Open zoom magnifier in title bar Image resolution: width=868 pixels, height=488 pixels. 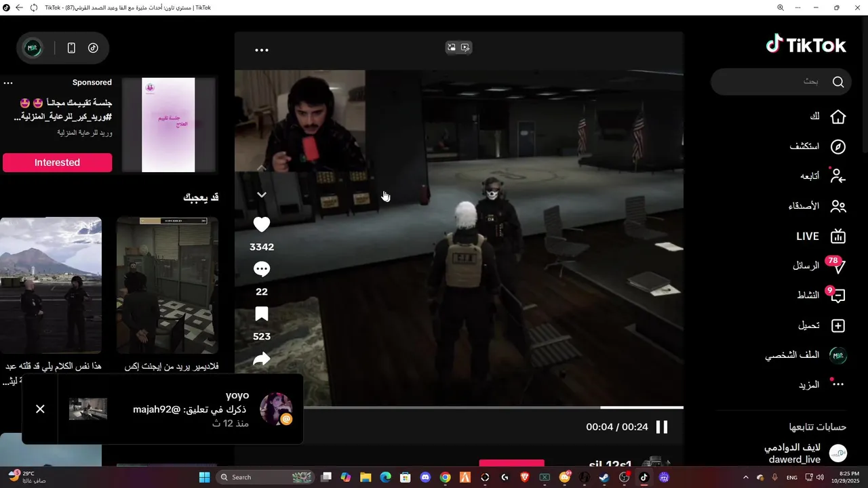(781, 7)
